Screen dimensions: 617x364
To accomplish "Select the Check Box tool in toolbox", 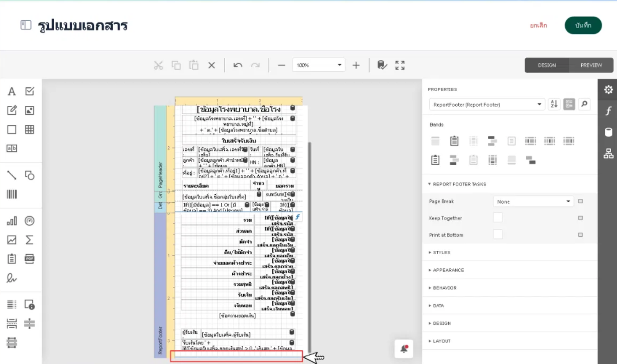I will (30, 92).
